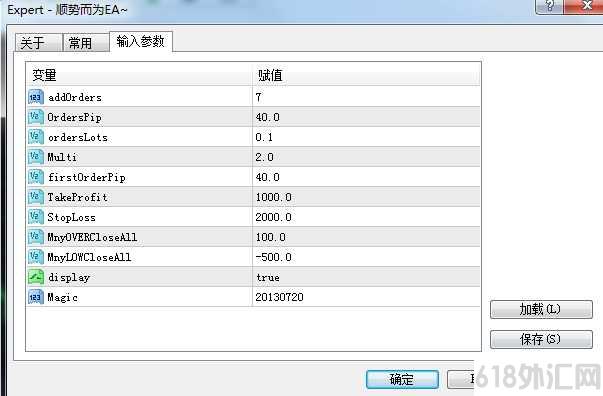Edit the addOrders value 7
603x396 pixels.
pos(366,97)
